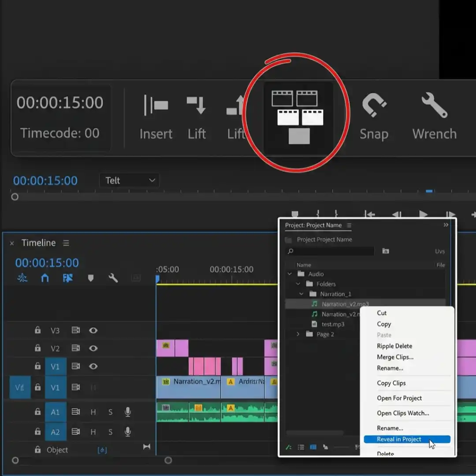Open the Project panel hamburger menu
476x476 pixels.
[349, 225]
